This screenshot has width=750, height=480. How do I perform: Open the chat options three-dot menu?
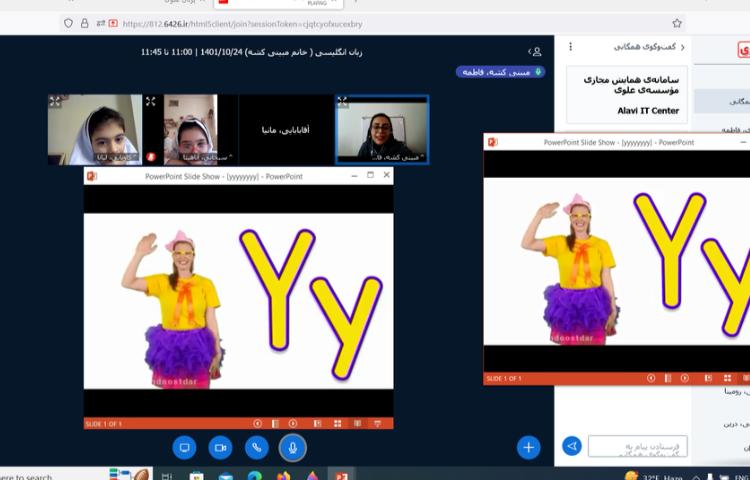(x=571, y=46)
